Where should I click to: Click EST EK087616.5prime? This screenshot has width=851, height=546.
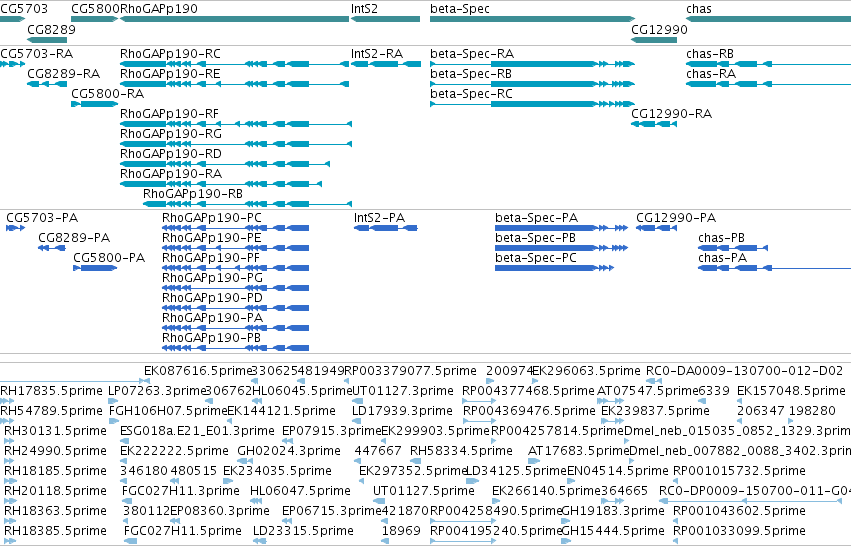click(198, 371)
